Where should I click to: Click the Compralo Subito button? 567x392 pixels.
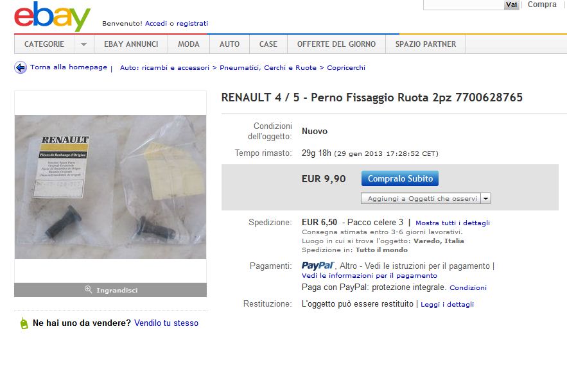(400, 178)
